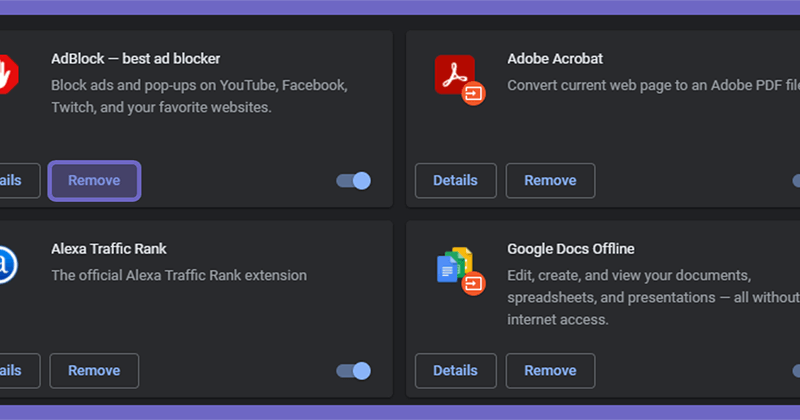Disable the Alexa Traffic Rank toggle
800x420 pixels.
(354, 370)
